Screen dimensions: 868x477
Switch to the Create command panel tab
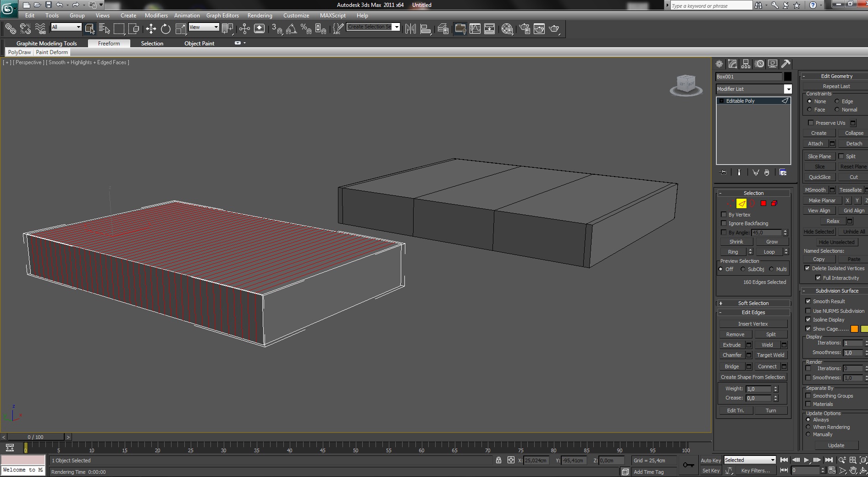[719, 64]
